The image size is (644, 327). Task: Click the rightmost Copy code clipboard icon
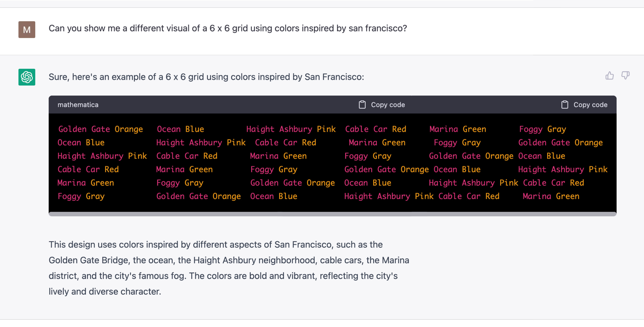[564, 105]
